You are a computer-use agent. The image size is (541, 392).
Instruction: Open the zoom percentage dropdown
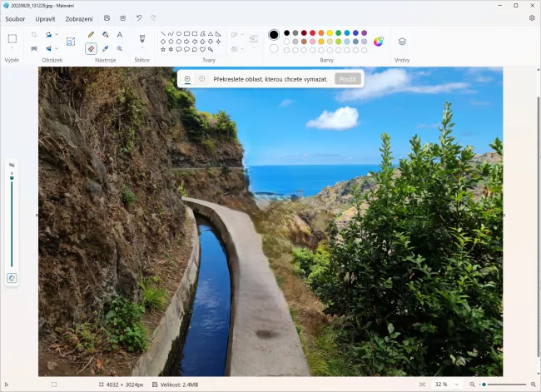(x=457, y=385)
